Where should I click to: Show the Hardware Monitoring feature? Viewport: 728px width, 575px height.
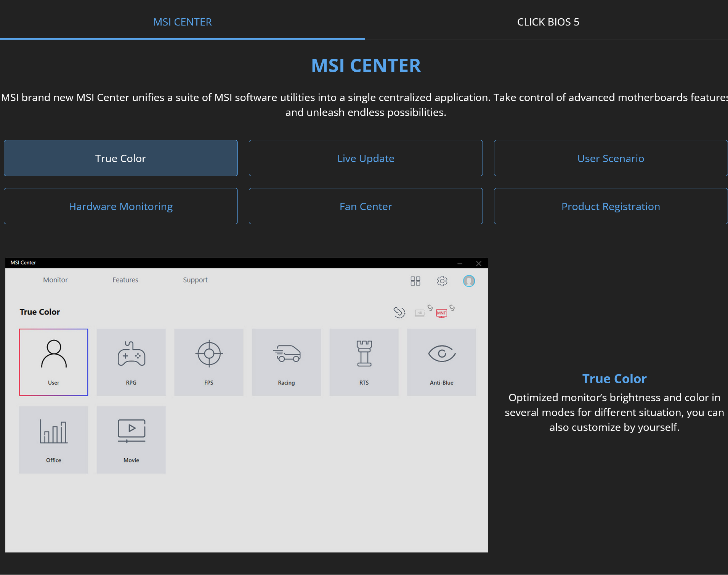click(121, 206)
